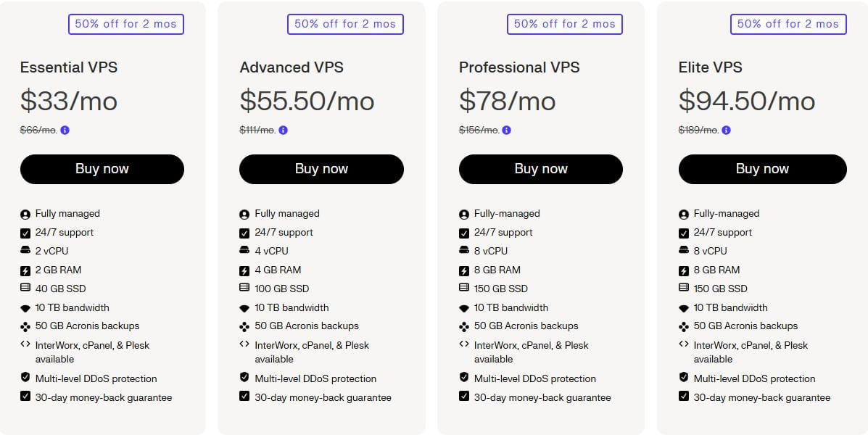Click Elite VPS 50% off badge
The width and height of the screenshot is (868, 435).
[x=788, y=24]
